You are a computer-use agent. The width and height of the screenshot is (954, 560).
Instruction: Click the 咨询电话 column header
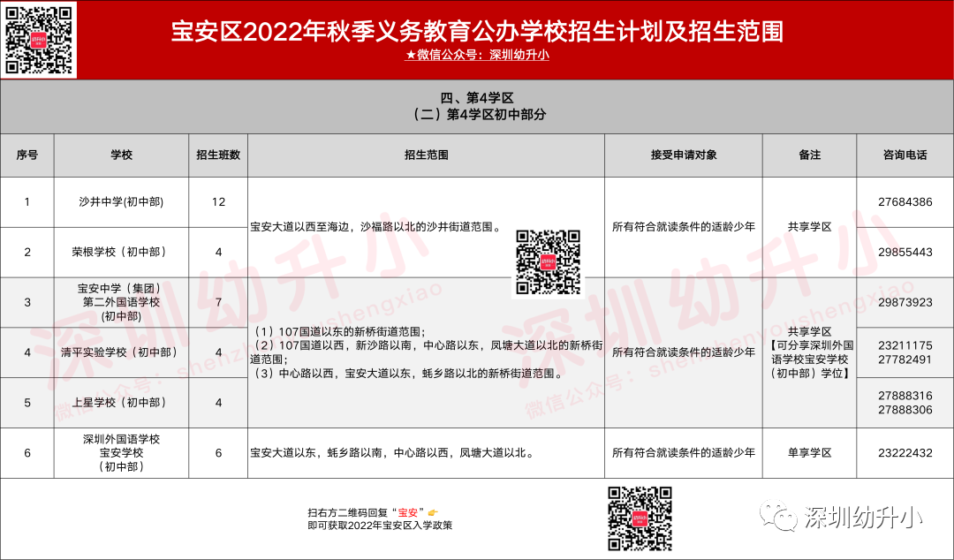905,155
